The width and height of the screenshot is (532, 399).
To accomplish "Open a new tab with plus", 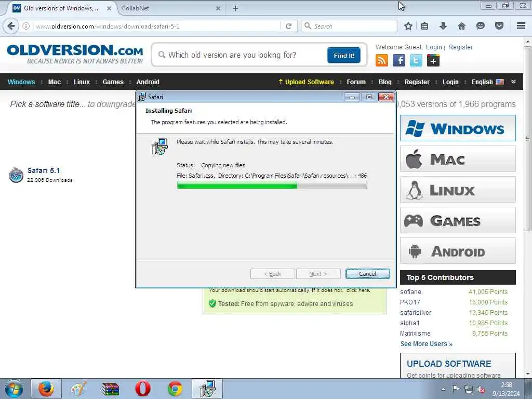I will [235, 8].
